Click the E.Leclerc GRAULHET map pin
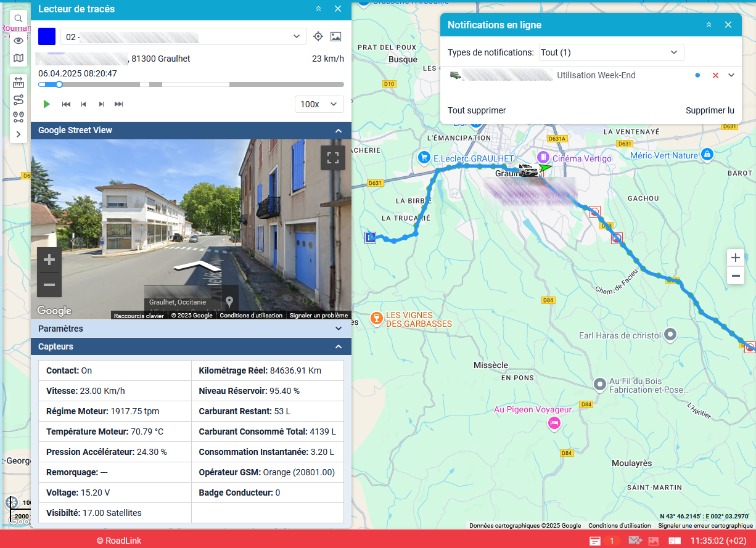 tap(424, 158)
